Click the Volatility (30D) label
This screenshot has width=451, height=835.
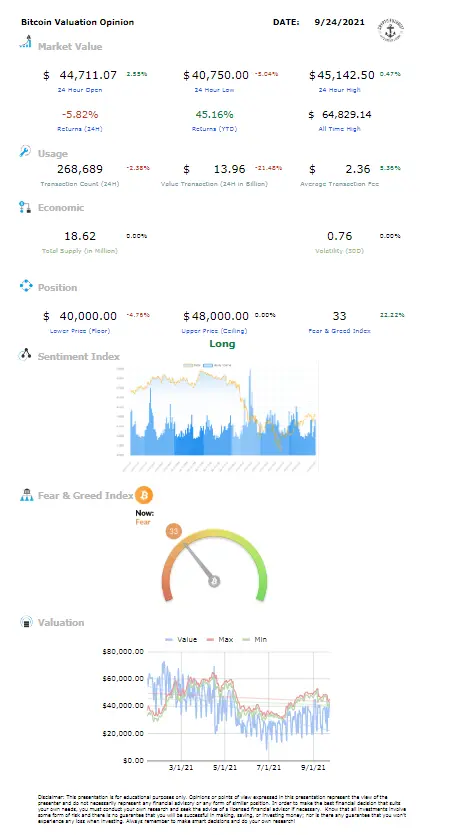click(x=340, y=251)
